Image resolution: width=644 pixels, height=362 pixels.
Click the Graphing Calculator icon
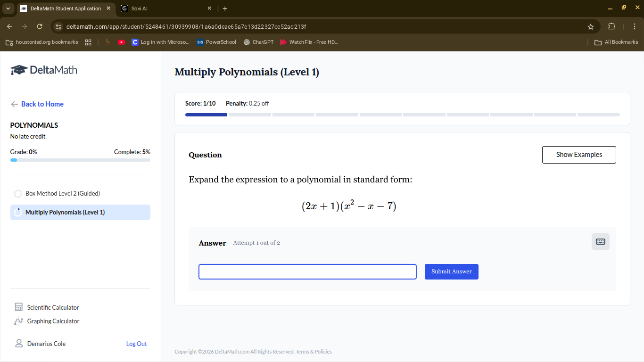click(x=19, y=321)
